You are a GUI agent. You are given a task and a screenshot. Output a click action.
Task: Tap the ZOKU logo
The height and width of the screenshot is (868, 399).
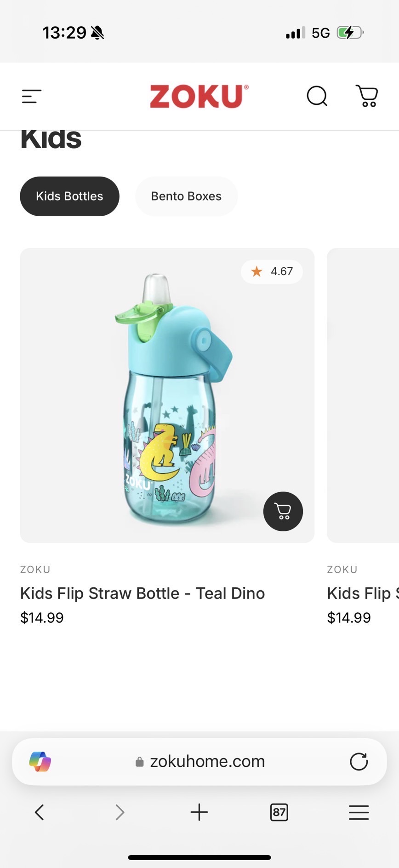[199, 96]
